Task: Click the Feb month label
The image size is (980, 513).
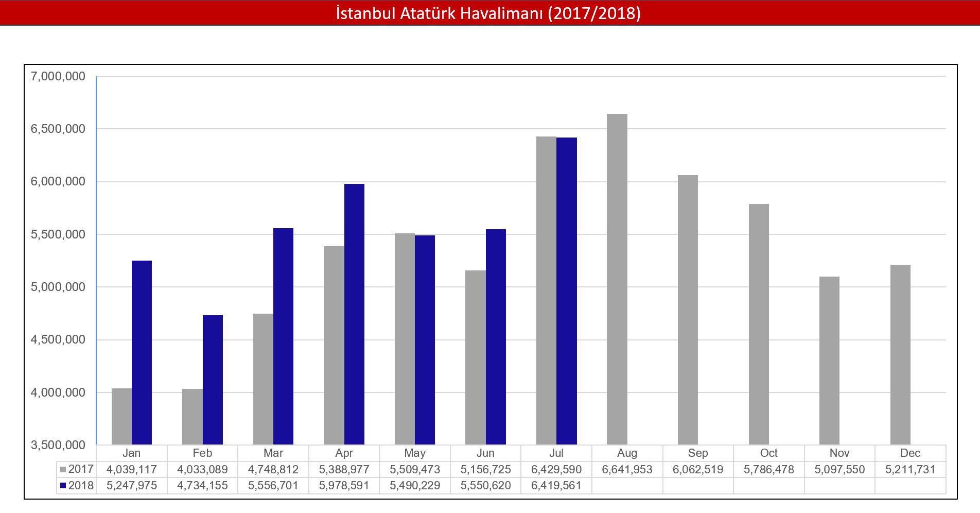Action: tap(202, 453)
